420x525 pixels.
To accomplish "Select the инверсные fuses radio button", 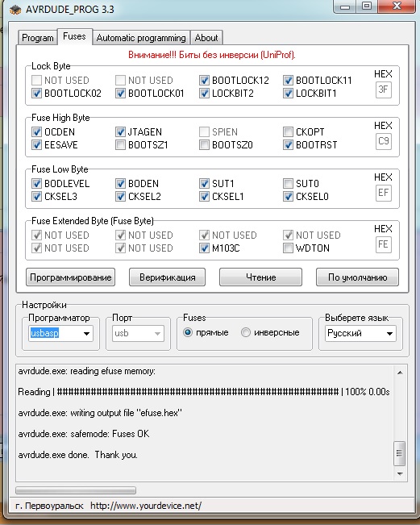I will [x=246, y=332].
